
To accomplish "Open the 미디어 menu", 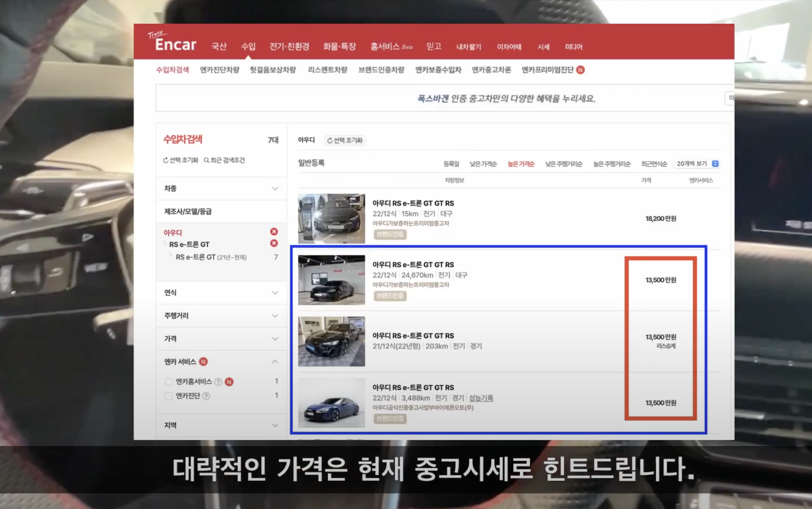I will tap(574, 47).
